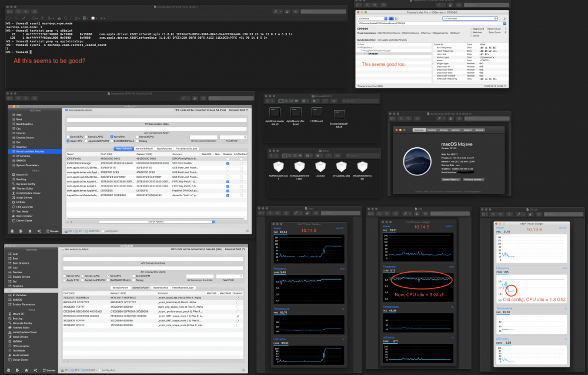Enable KernelXCPM checkbox in active Clover window
This screenshot has height=375, width=588.
coord(136,137)
